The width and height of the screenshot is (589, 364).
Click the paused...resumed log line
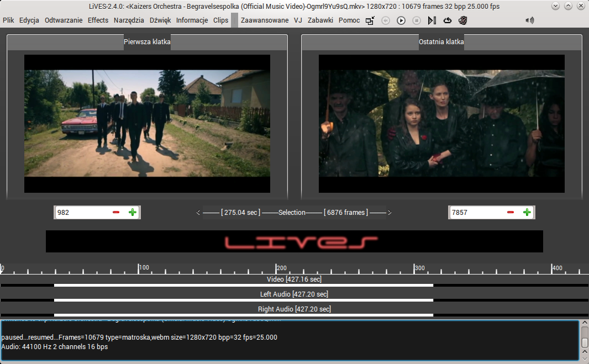(x=139, y=337)
